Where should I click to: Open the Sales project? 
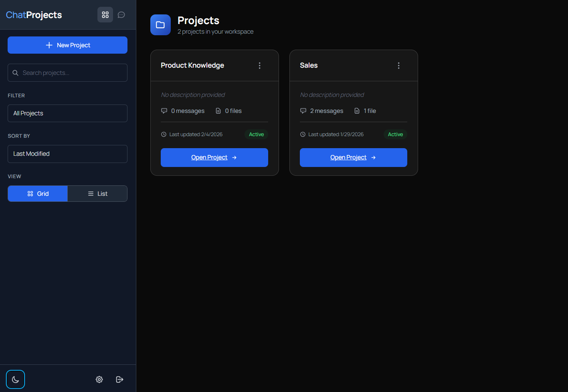(x=354, y=157)
